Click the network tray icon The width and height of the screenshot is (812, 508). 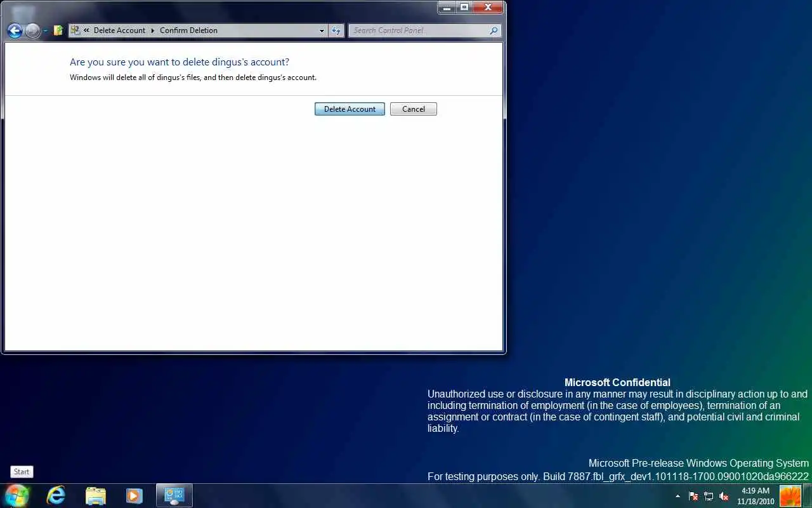[x=709, y=496]
